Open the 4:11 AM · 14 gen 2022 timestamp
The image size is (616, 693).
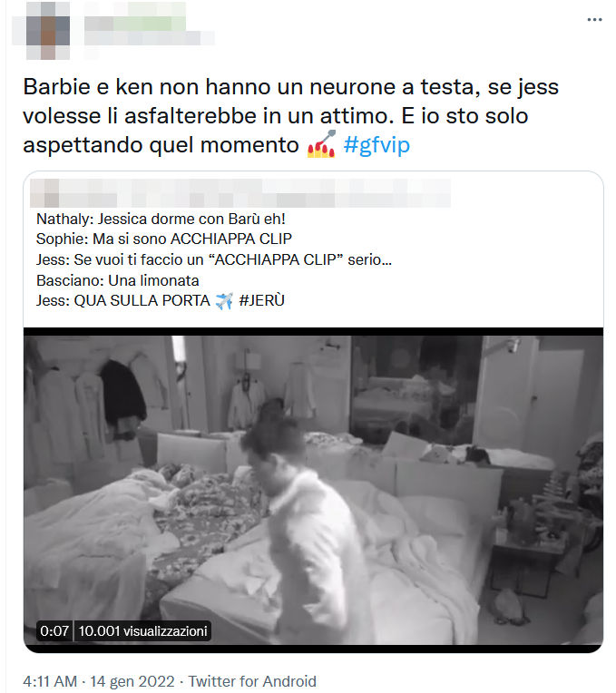point(99,681)
